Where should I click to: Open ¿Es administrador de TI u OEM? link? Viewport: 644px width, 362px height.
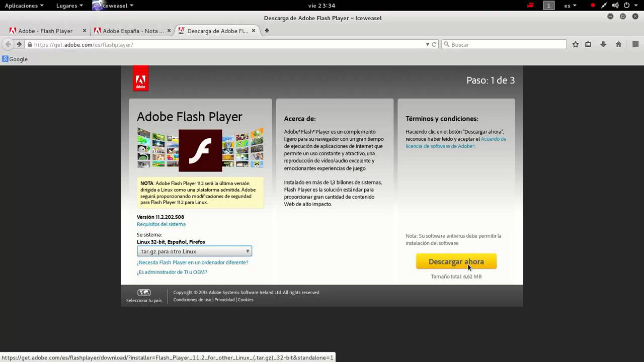(x=172, y=272)
